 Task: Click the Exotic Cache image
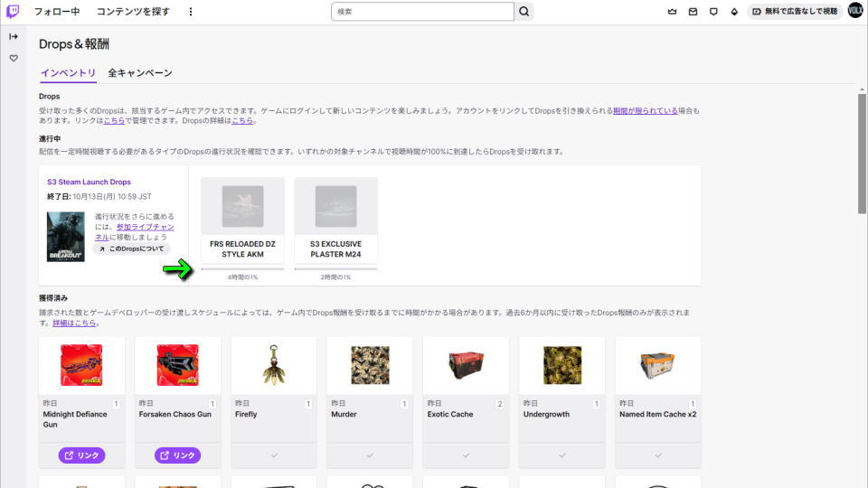tap(466, 365)
